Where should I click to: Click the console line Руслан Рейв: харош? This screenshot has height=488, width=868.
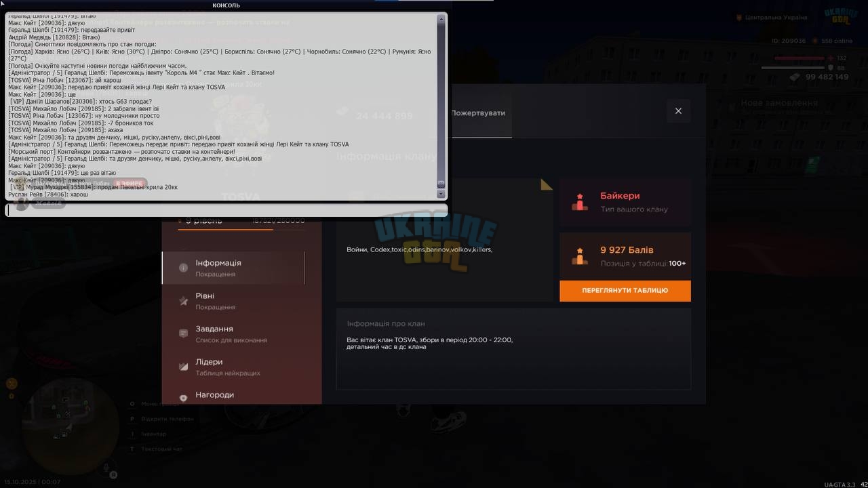[x=48, y=195]
